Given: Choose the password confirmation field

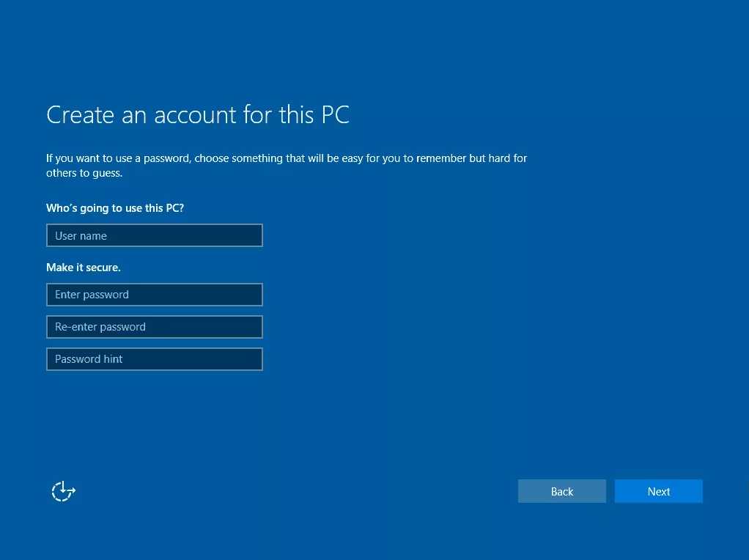Looking at the screenshot, I should point(154,326).
